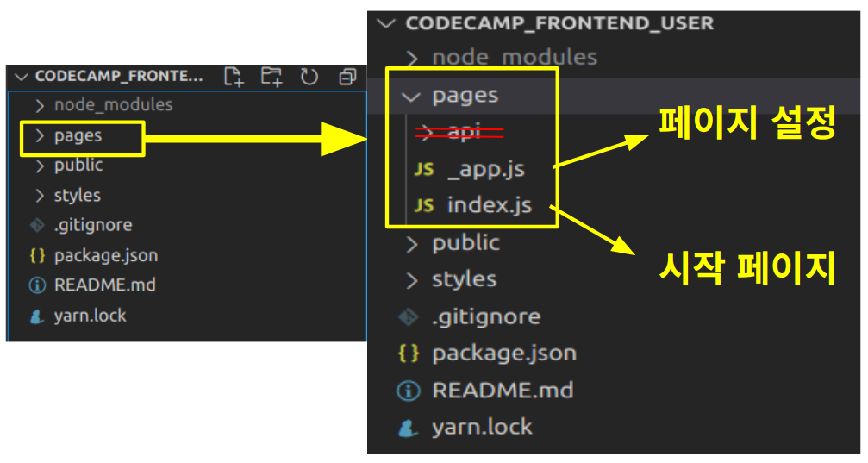Expand the public folder chevron in the right explorer
Screen dimensions: 868x463
point(412,244)
